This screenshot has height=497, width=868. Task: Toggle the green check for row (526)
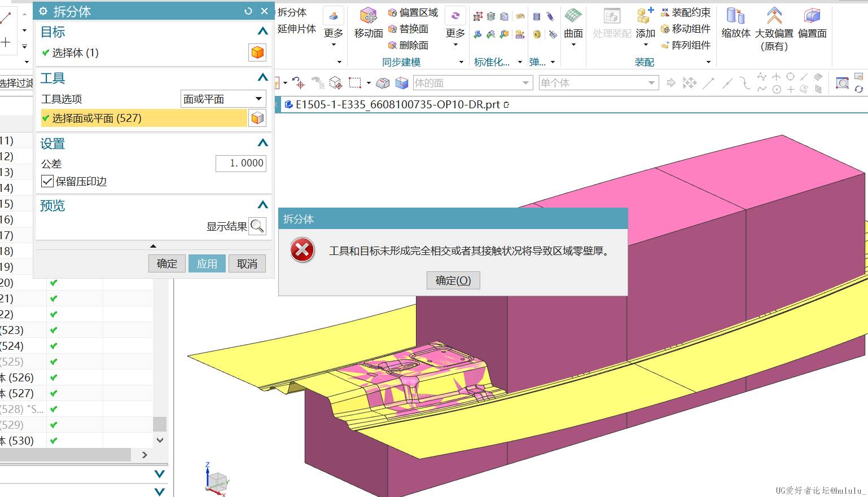(x=54, y=377)
